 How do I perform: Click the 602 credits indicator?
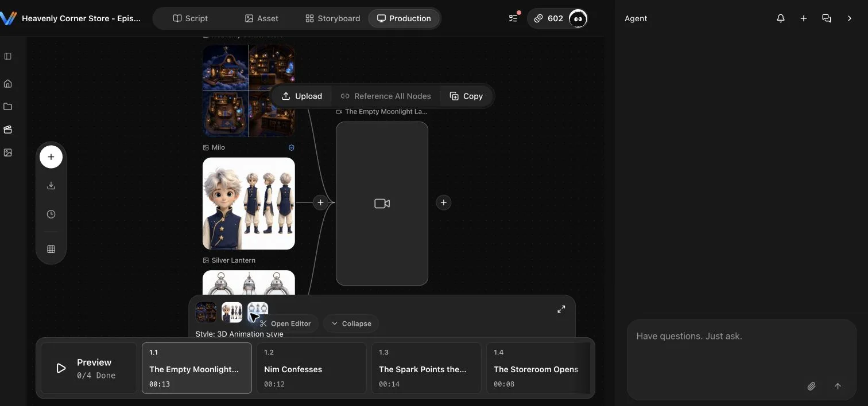548,18
